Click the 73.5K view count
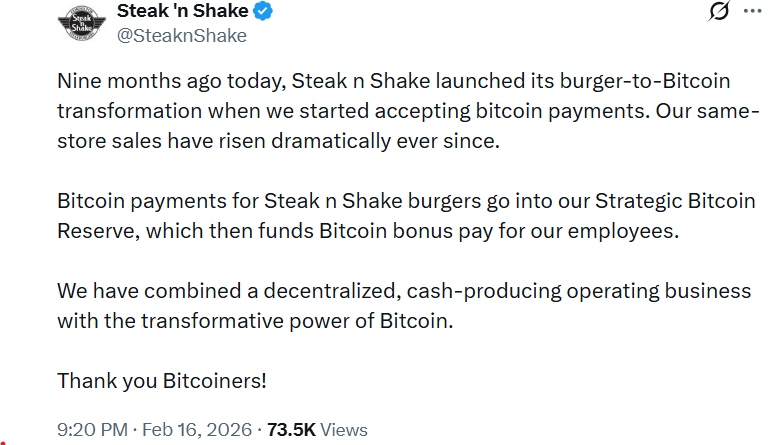Viewport: 784px width, 445px height. click(291, 430)
